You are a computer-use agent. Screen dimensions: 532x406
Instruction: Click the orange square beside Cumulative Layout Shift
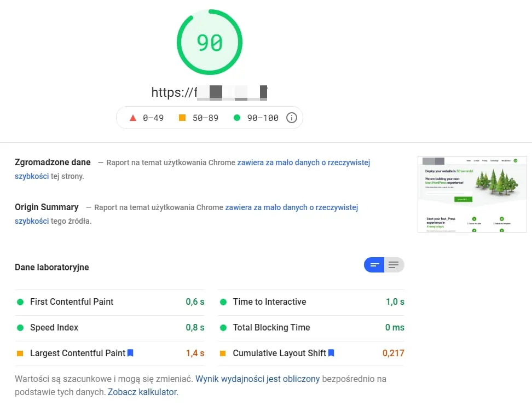pyautogui.click(x=222, y=353)
